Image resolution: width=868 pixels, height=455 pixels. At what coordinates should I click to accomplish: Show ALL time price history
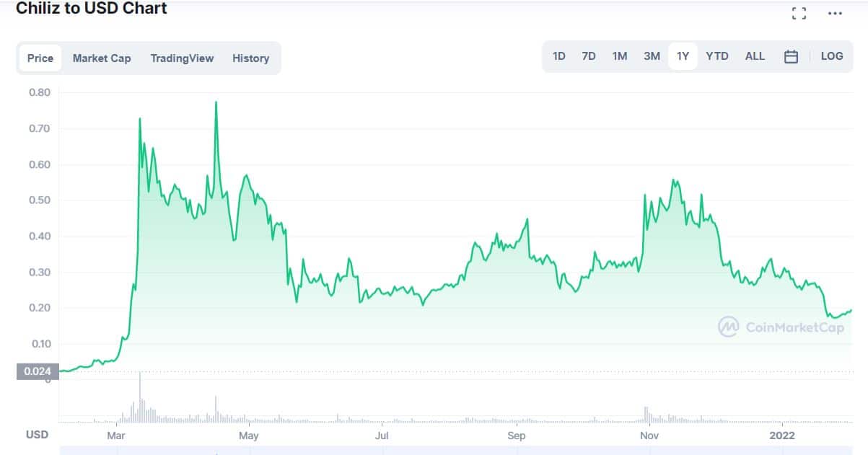pyautogui.click(x=755, y=56)
